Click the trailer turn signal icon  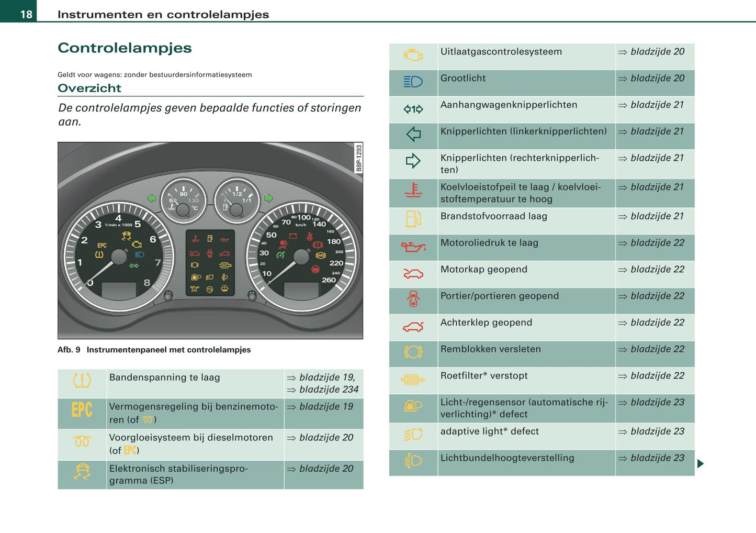(x=413, y=109)
